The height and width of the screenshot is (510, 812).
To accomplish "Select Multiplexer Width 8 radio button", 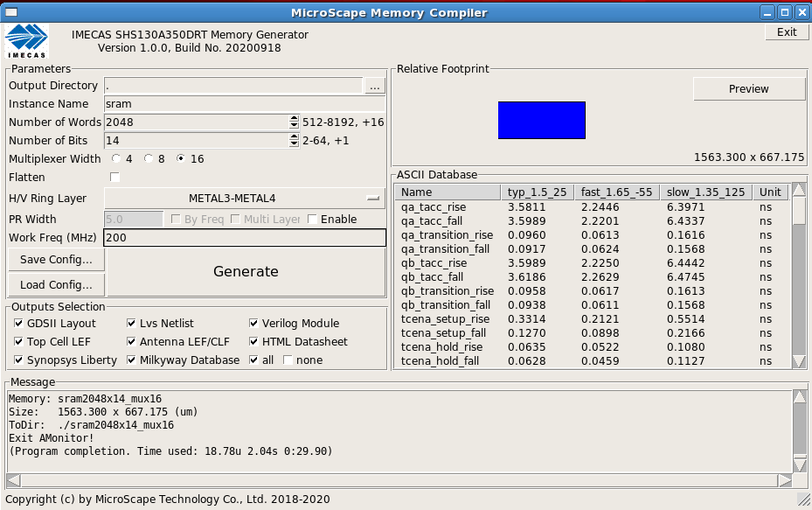I will [149, 159].
